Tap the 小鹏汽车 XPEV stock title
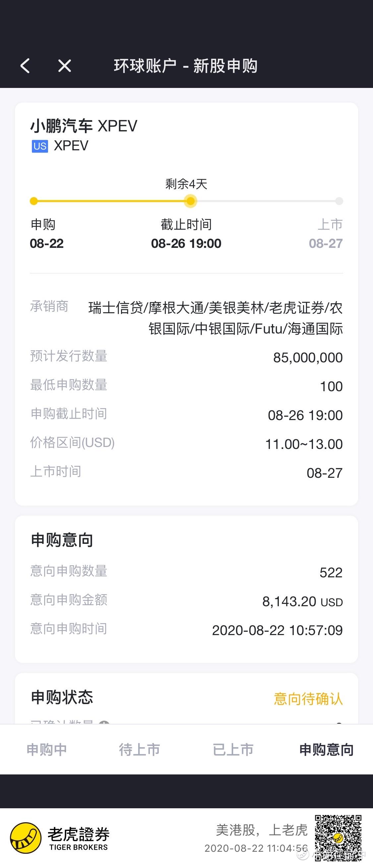Viewport: 373px width, 868px height. click(x=84, y=126)
